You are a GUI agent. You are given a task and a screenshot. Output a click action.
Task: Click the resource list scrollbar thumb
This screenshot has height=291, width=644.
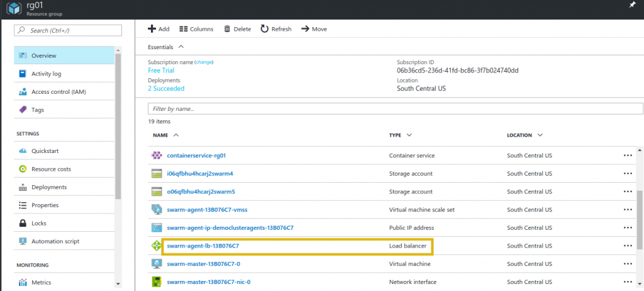pyautogui.click(x=640, y=220)
